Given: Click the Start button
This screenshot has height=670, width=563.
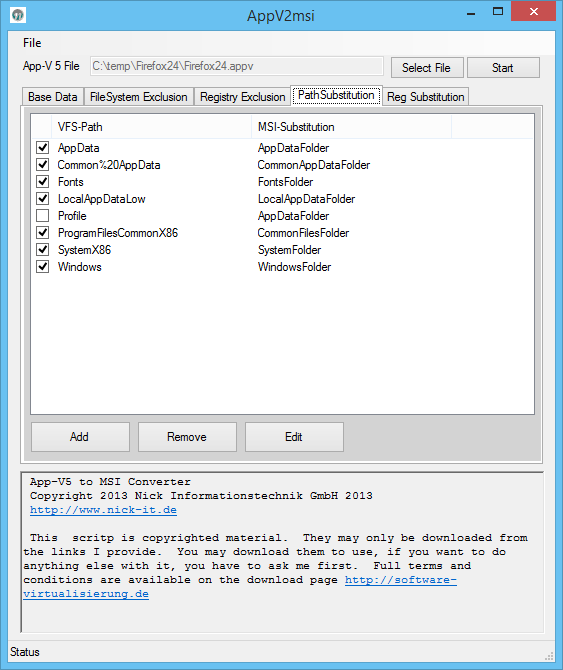Looking at the screenshot, I should [x=503, y=68].
